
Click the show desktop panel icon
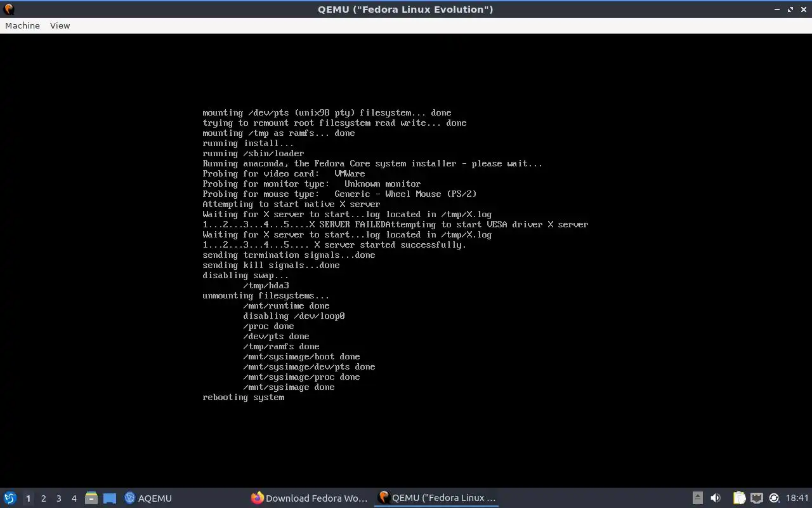click(110, 498)
